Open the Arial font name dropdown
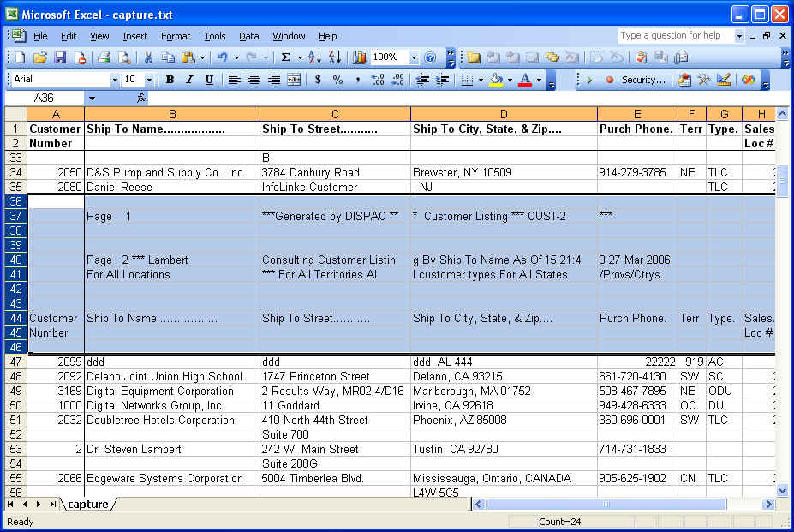Screen dimensions: 794x532 [115, 80]
